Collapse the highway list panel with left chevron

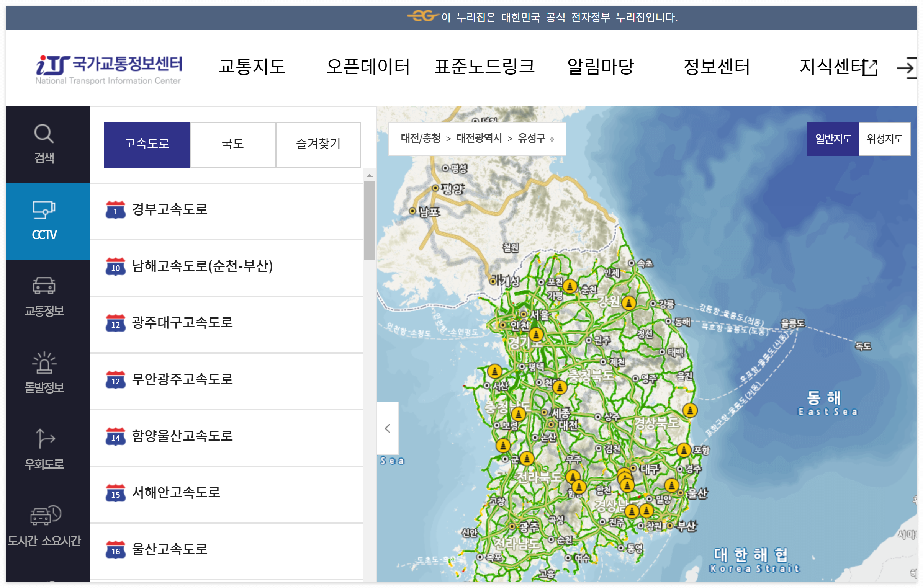tap(389, 428)
